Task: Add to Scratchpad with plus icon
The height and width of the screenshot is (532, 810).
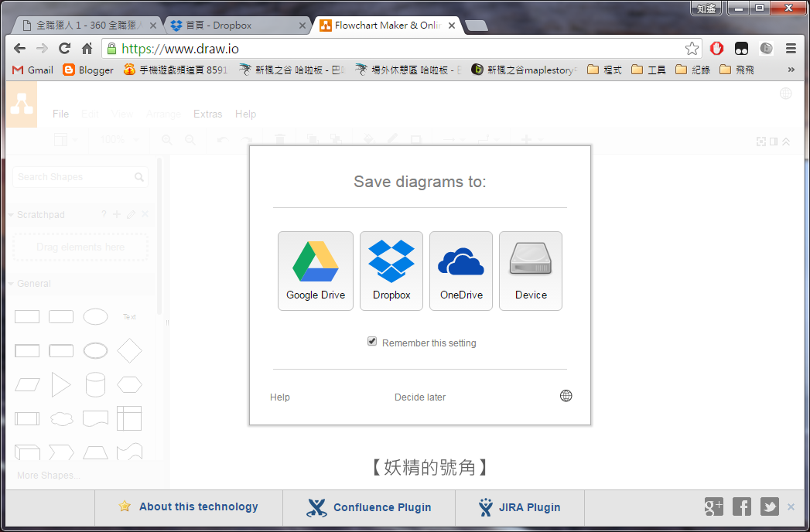Action: [x=117, y=214]
